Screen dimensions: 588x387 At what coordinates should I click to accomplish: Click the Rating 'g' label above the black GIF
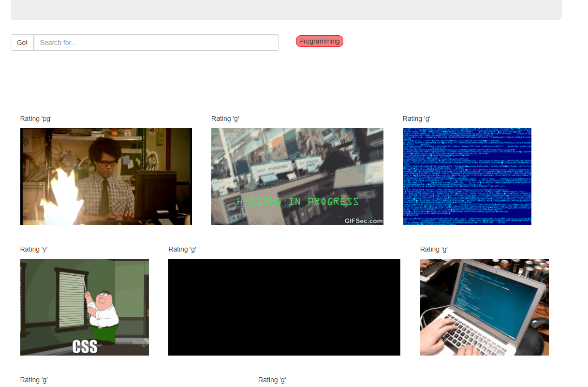click(182, 249)
